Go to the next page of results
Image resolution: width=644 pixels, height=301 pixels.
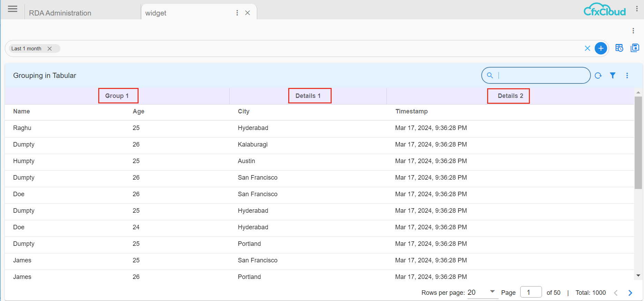point(630,293)
